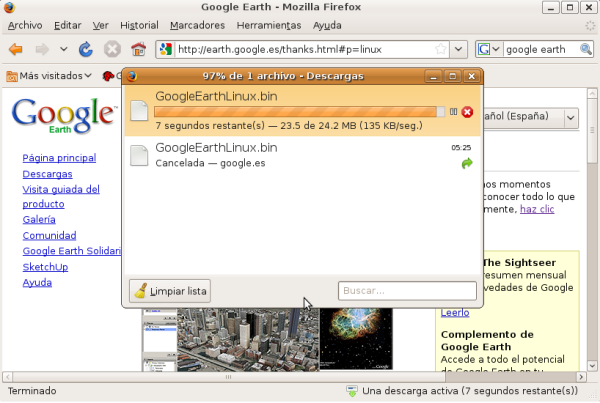The image size is (600, 403).
Task: Click the download progress bar
Action: point(299,112)
